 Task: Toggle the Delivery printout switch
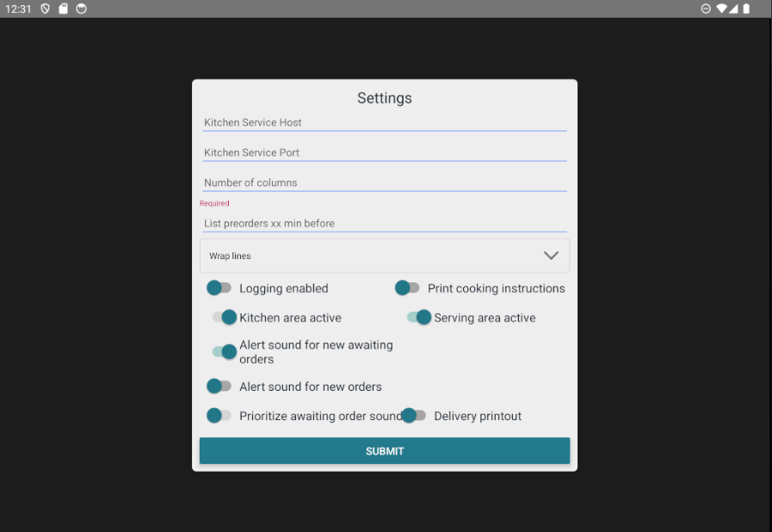point(413,416)
